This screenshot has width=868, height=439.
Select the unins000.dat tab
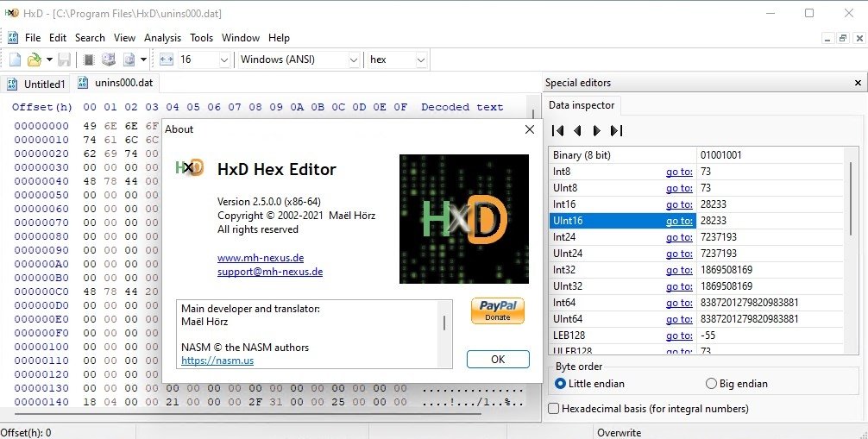116,83
